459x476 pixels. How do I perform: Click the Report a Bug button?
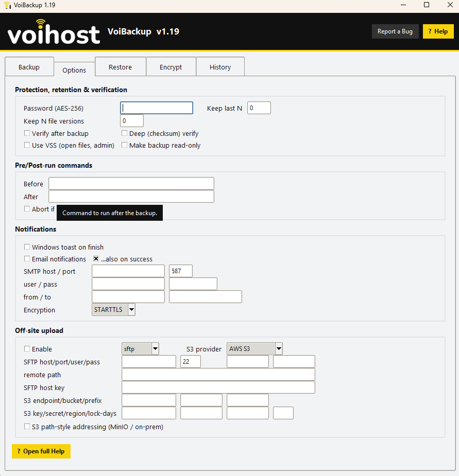pyautogui.click(x=395, y=31)
